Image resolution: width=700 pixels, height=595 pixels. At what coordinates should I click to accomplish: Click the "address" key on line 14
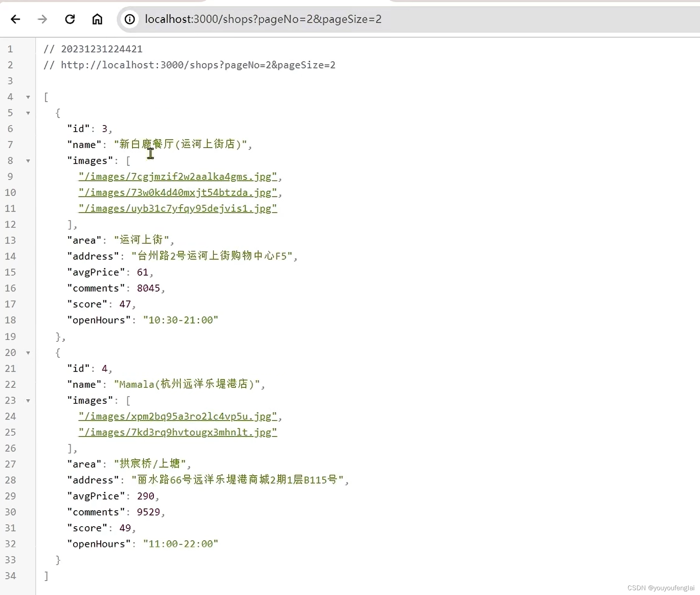93,256
